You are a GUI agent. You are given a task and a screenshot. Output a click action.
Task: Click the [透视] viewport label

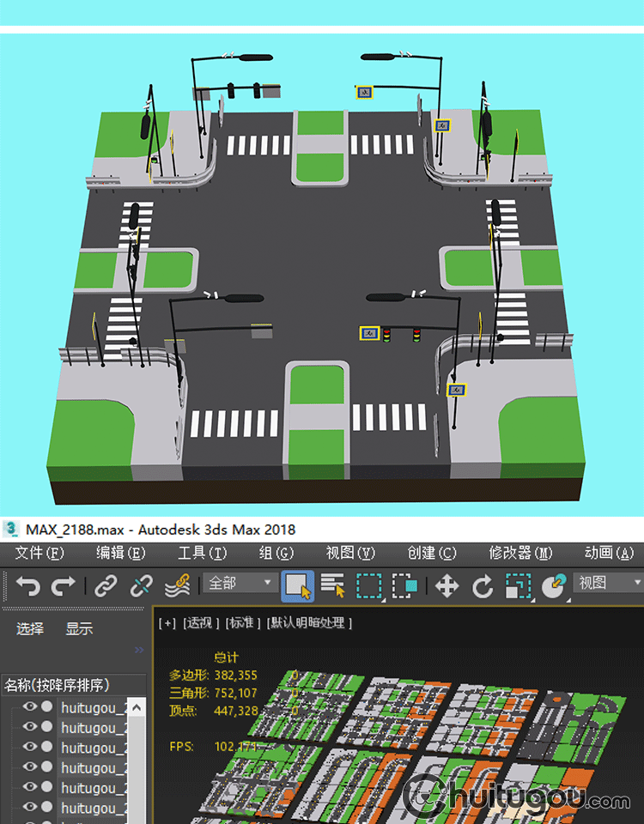click(x=198, y=622)
